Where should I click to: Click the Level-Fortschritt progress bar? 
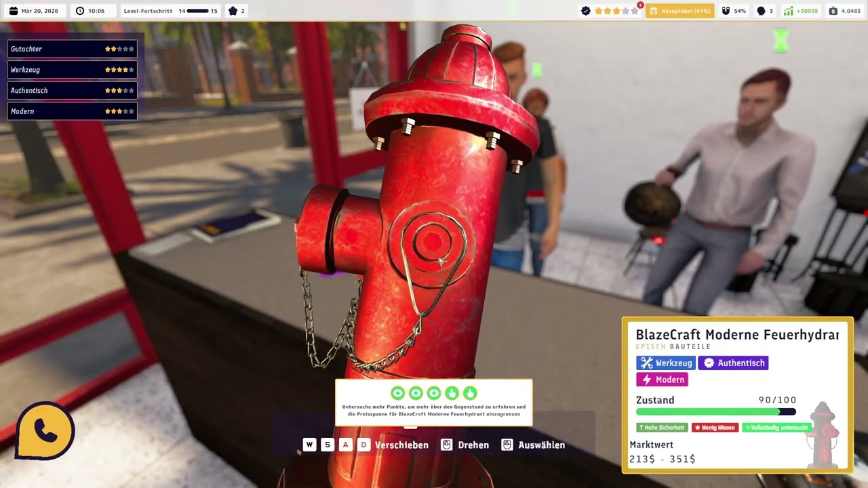197,11
